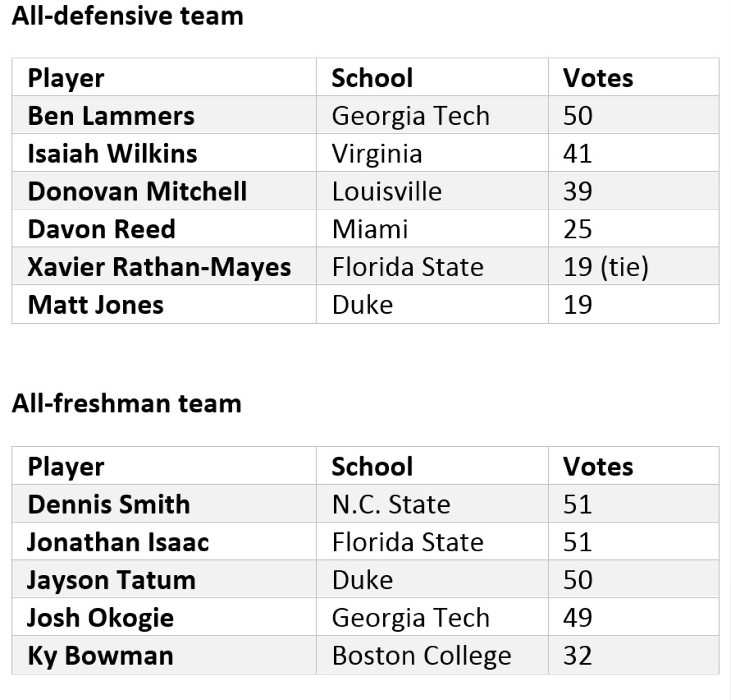
Task: Click the "19 (tie)" votes cell
Action: tap(606, 267)
